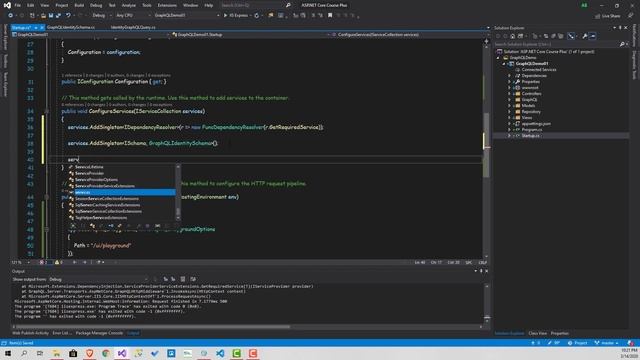Screen dimensions: 640x360
Task: Open Visual Studio Code from taskbar
Action: (220, 353)
